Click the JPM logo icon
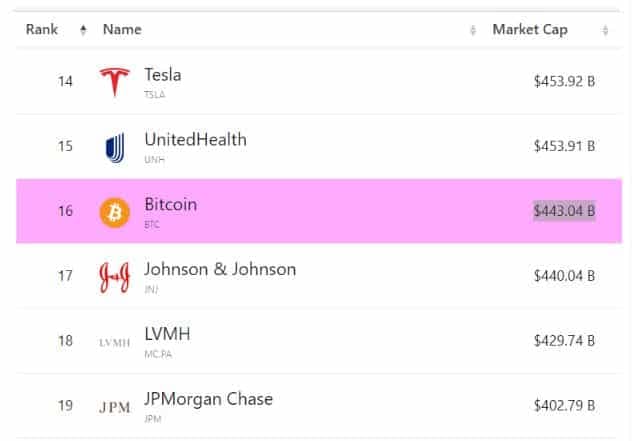This screenshot has height=441, width=632. pos(115,408)
